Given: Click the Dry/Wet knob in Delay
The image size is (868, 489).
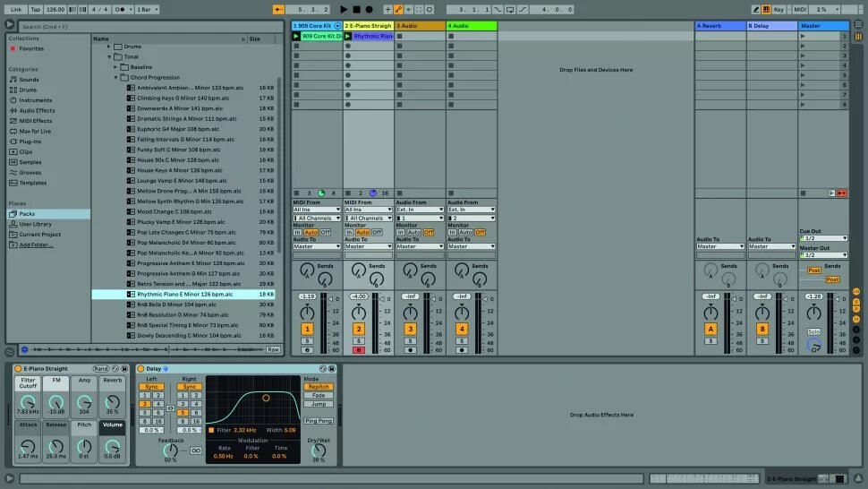Looking at the screenshot, I should [318, 446].
